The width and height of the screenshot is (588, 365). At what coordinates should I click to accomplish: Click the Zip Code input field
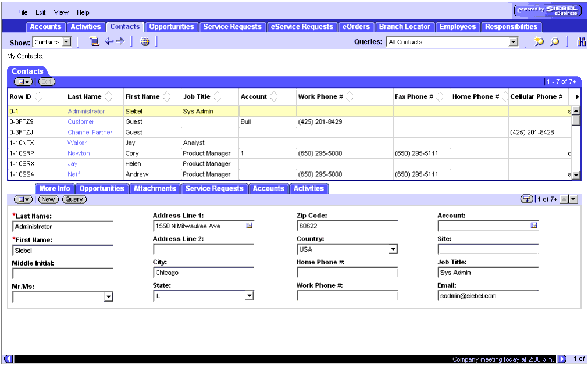tap(347, 226)
